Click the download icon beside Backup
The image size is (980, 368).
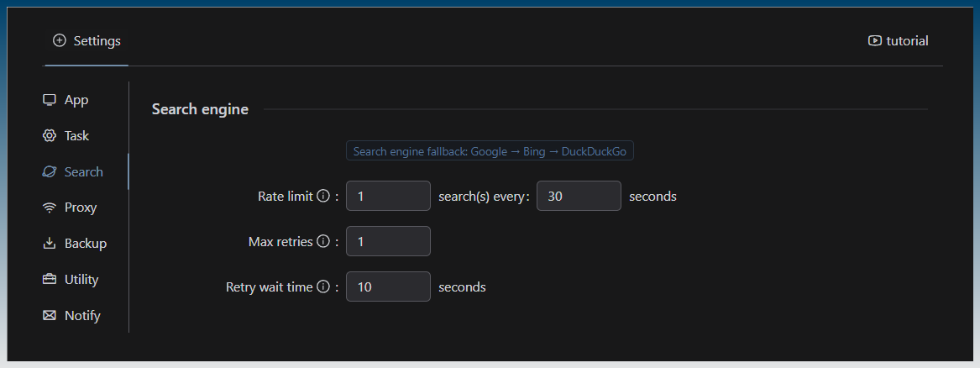point(50,244)
